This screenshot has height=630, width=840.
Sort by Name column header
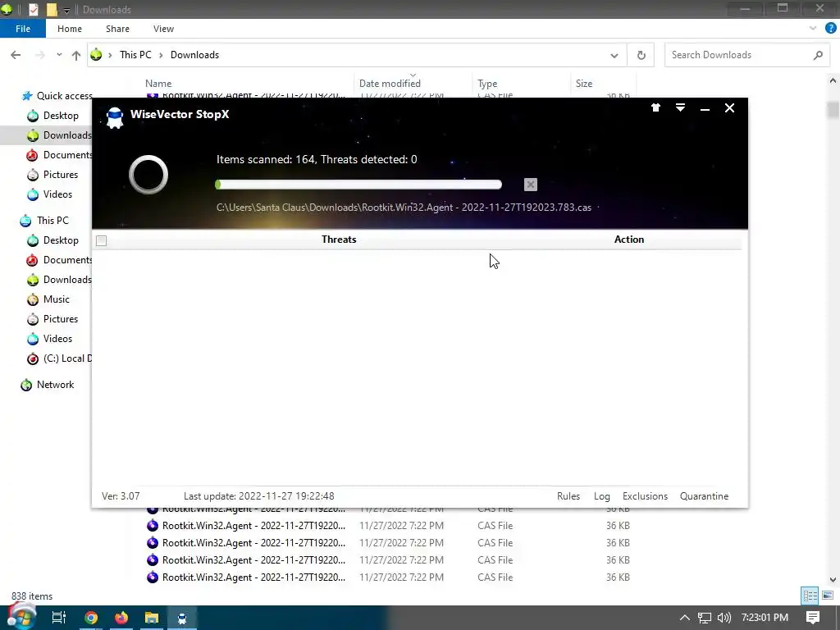[x=158, y=84]
